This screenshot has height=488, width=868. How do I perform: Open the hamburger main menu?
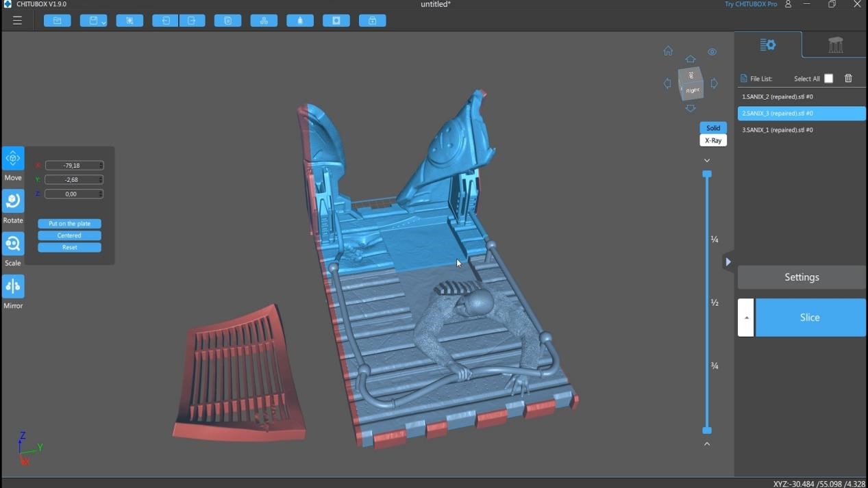pos(17,21)
